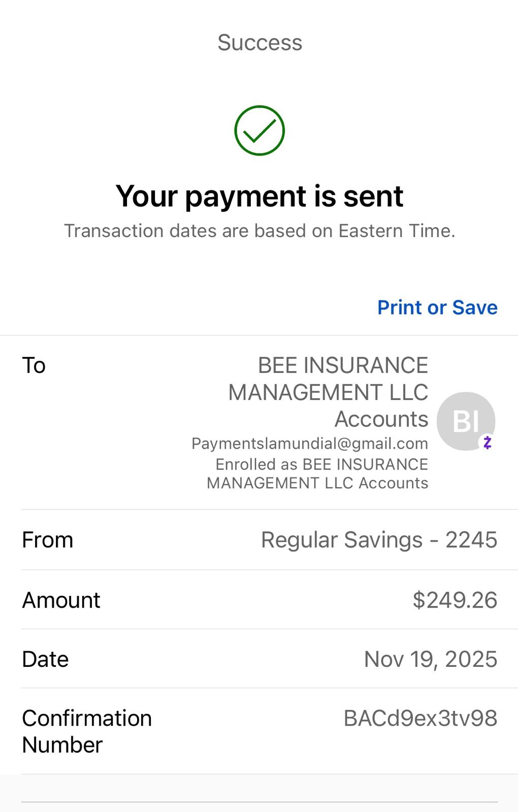Click the Nov 19, 2025 date value
Image resolution: width=518 pixels, height=812 pixels.
click(430, 659)
